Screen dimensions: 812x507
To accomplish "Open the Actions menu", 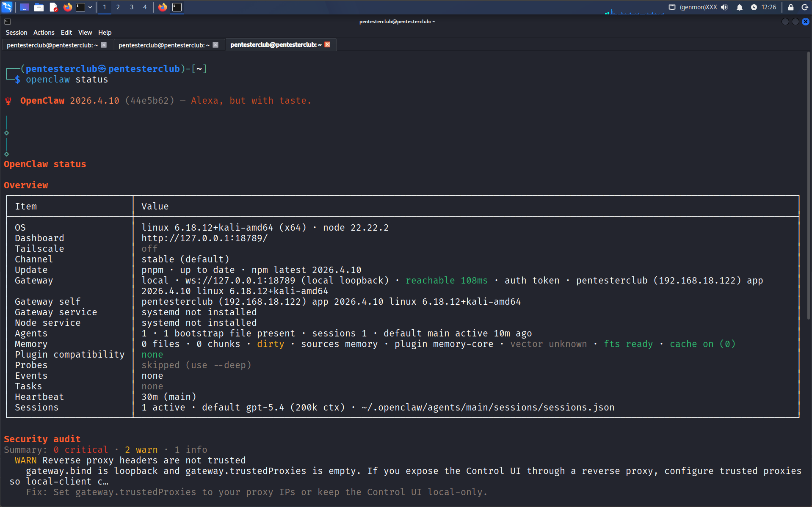I will coord(44,33).
